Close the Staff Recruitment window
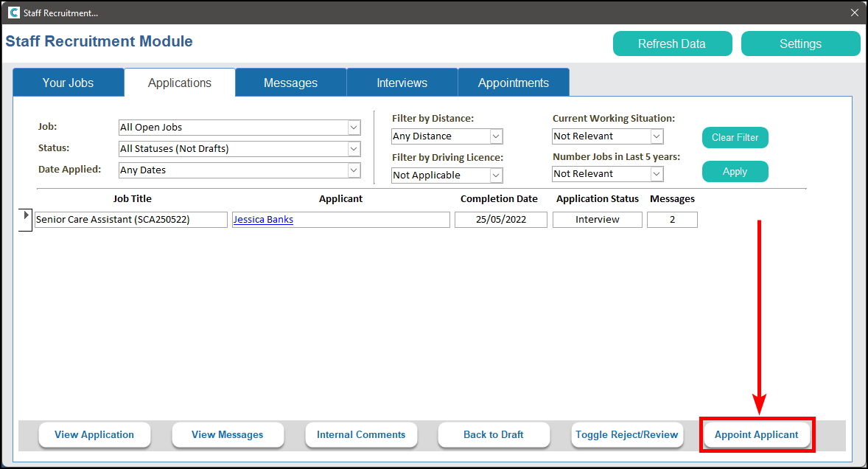Screen dimensions: 868x469 point(855,13)
